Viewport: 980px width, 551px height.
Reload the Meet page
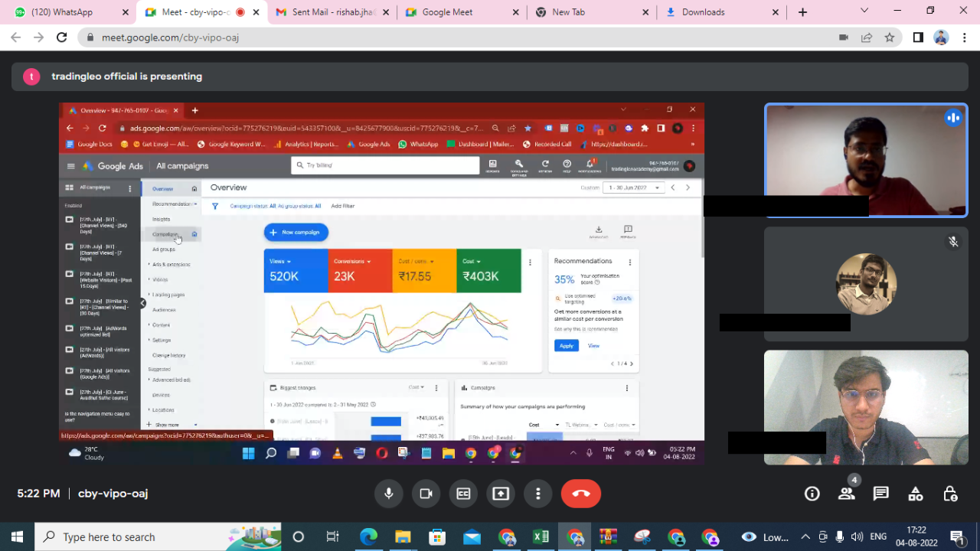click(x=62, y=37)
